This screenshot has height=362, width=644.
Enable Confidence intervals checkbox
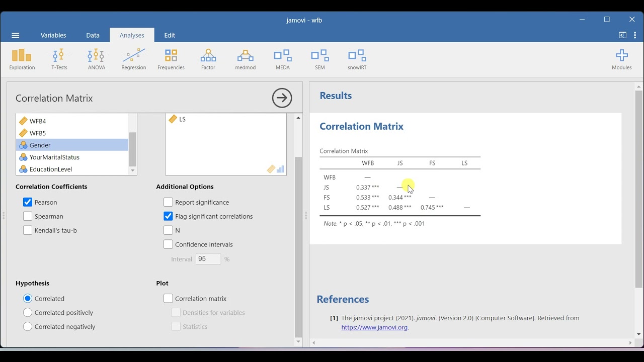point(168,244)
